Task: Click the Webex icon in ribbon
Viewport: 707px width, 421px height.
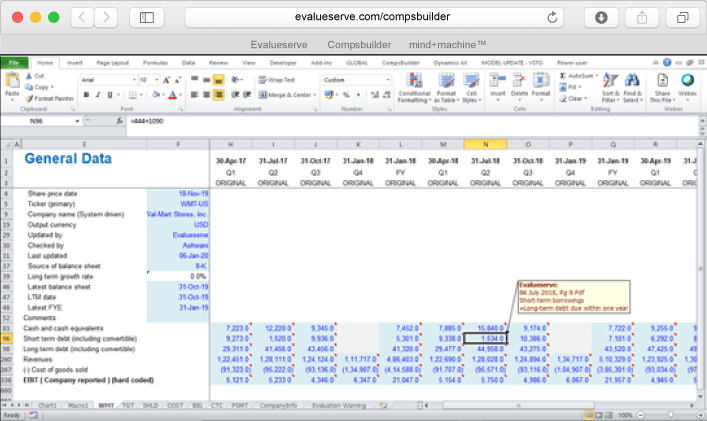Action: [687, 80]
